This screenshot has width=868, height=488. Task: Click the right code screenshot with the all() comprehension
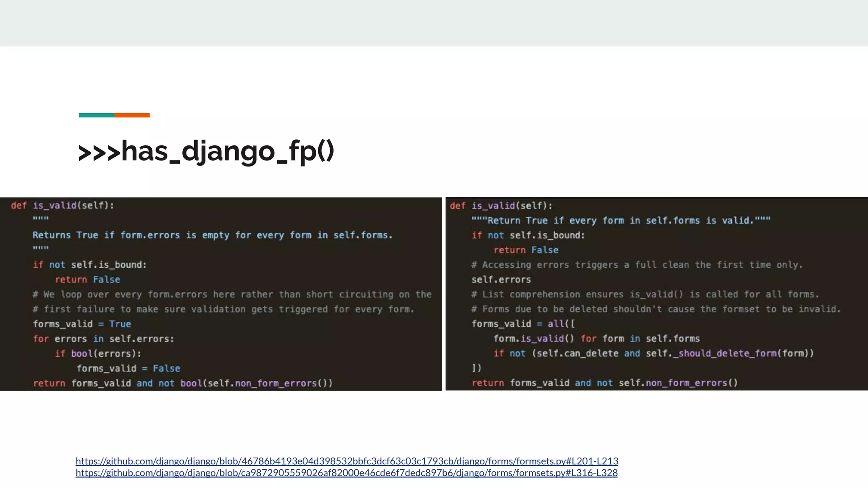coord(657,294)
